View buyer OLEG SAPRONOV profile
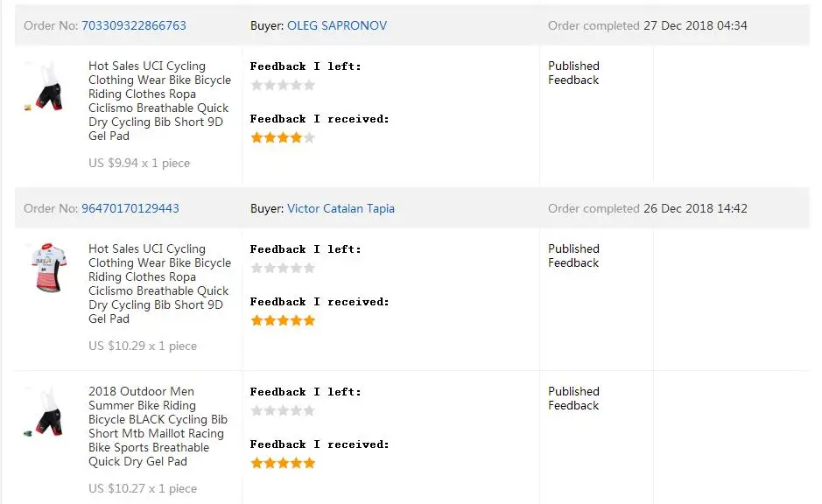Image resolution: width=822 pixels, height=504 pixels. 337,25
